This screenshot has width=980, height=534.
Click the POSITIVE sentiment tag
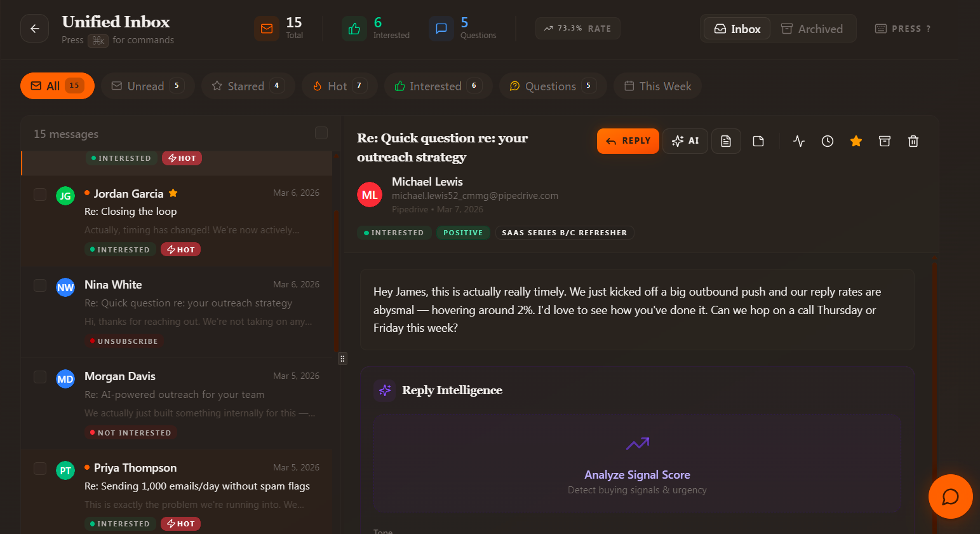[x=463, y=233]
